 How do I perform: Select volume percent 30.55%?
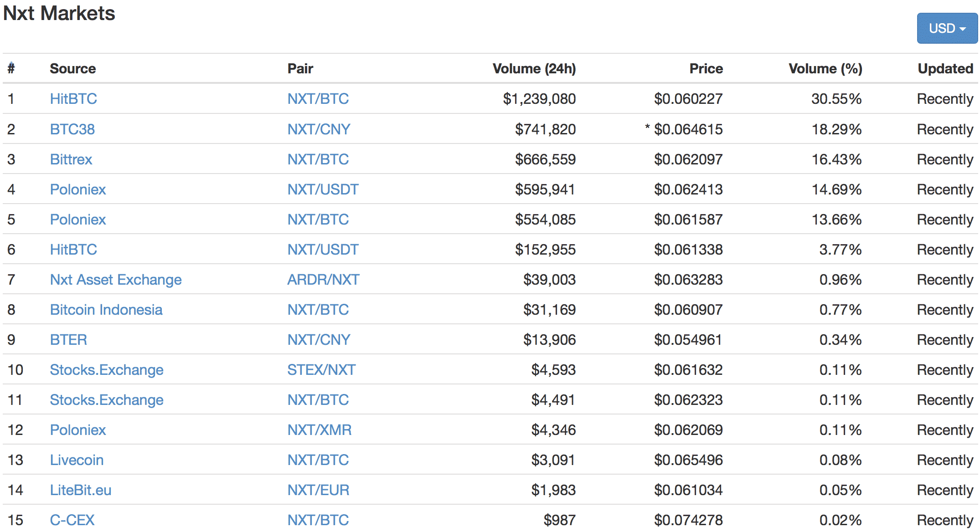coord(836,99)
